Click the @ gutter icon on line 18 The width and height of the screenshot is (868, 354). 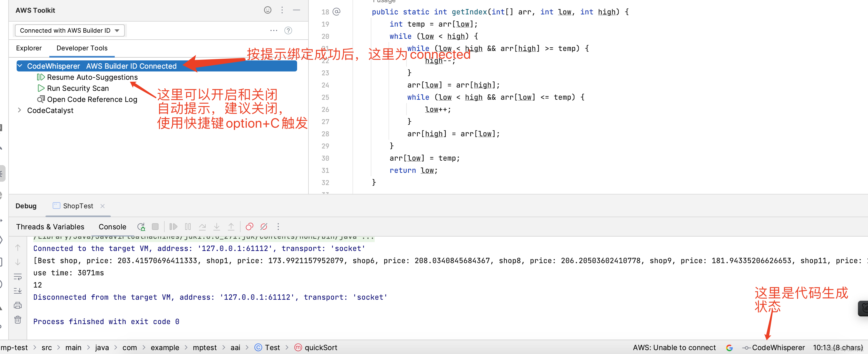336,12
